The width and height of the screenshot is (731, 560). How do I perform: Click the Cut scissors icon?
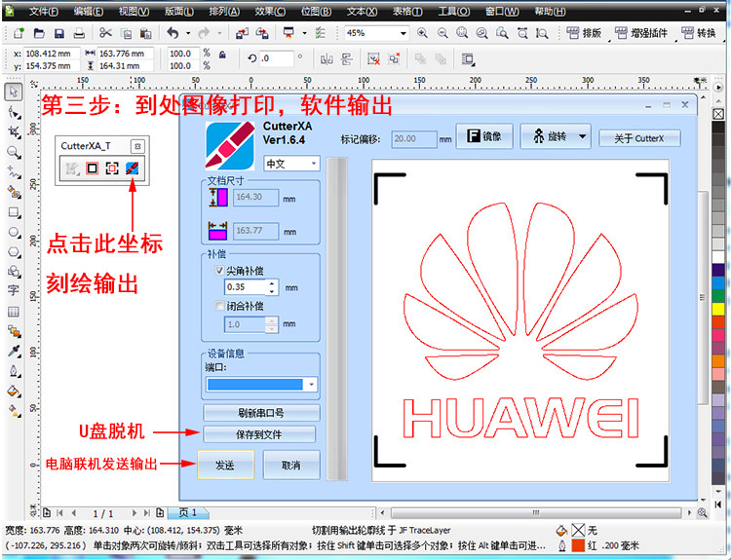tap(105, 32)
